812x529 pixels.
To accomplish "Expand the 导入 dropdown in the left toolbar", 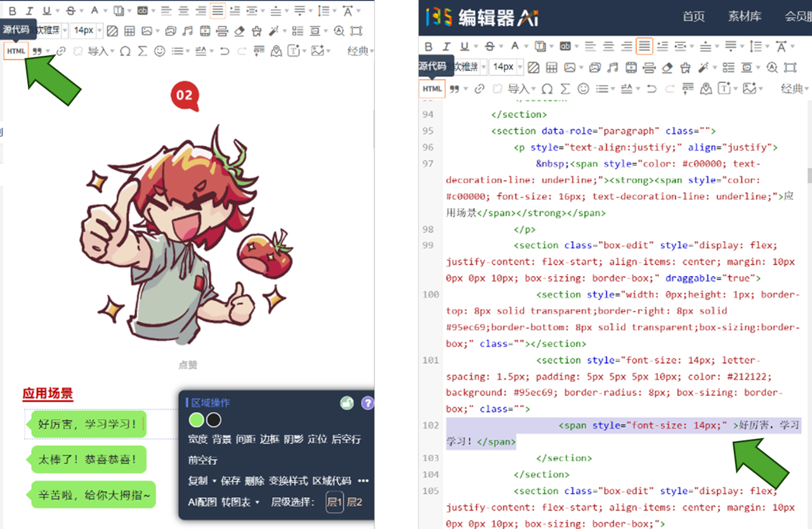I will click(101, 51).
